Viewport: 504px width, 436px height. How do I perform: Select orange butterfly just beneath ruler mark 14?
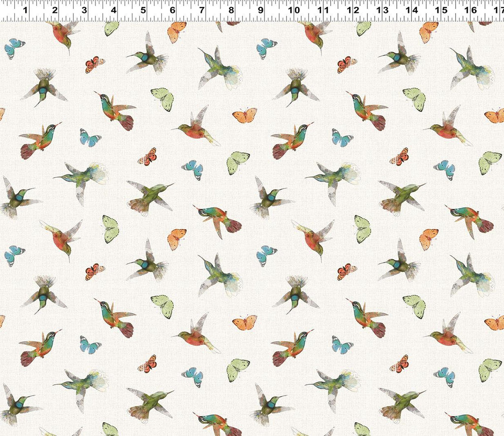click(428, 32)
